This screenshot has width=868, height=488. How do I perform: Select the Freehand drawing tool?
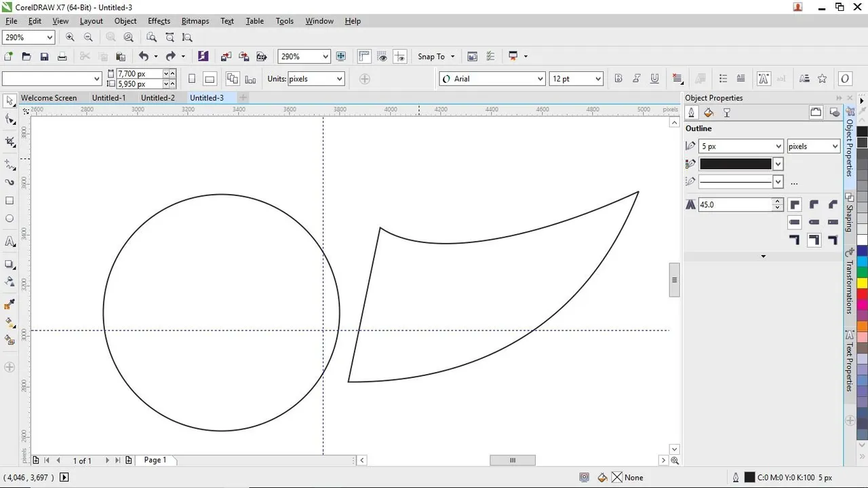[x=9, y=165]
